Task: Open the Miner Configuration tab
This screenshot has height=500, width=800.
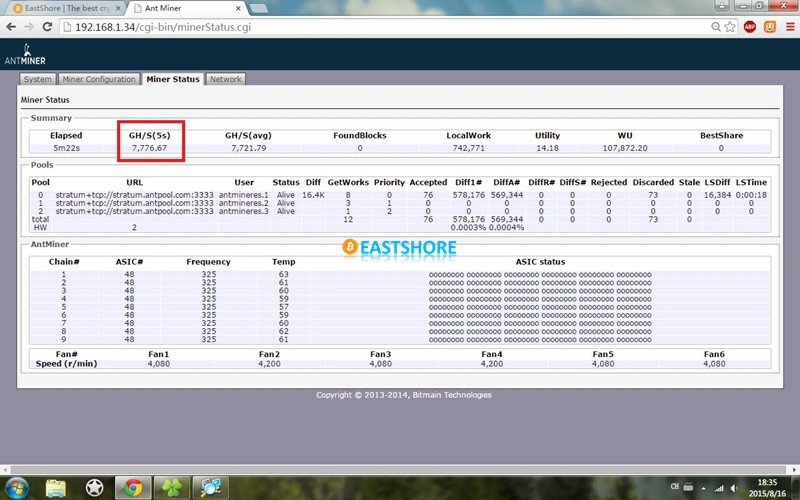Action: point(98,79)
